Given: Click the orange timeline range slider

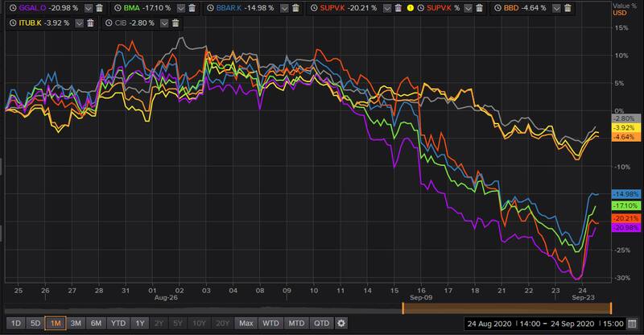Looking at the screenshot, I should [507, 308].
